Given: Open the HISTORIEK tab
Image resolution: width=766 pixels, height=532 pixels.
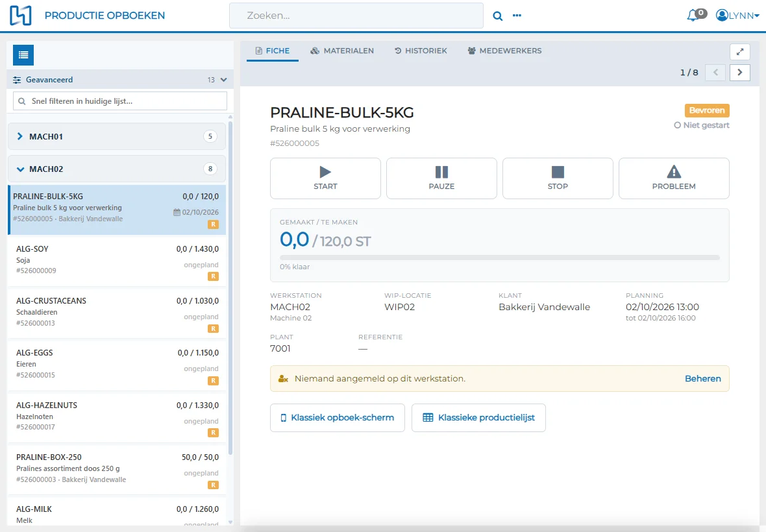Looking at the screenshot, I should 421,51.
